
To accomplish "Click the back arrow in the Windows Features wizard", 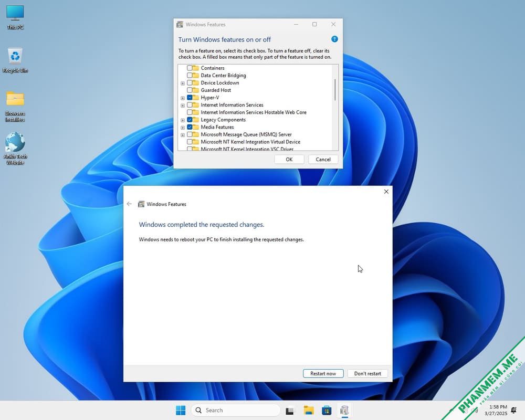I will 129,204.
